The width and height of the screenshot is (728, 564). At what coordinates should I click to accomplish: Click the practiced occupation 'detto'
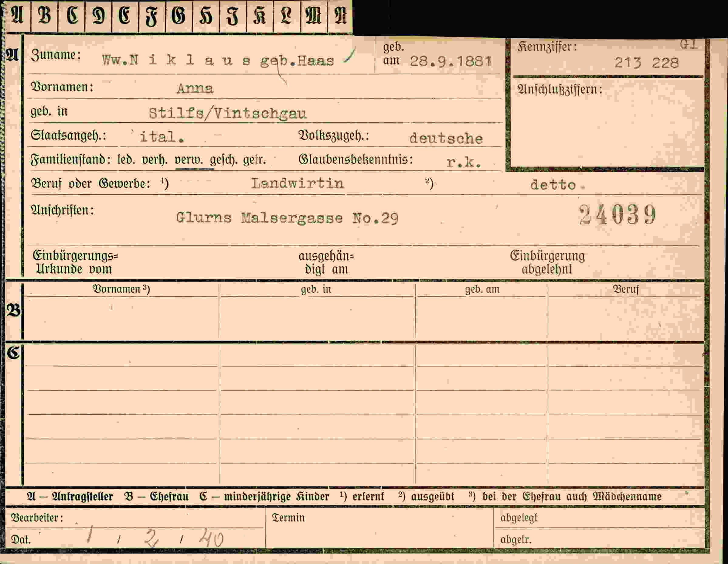(553, 184)
